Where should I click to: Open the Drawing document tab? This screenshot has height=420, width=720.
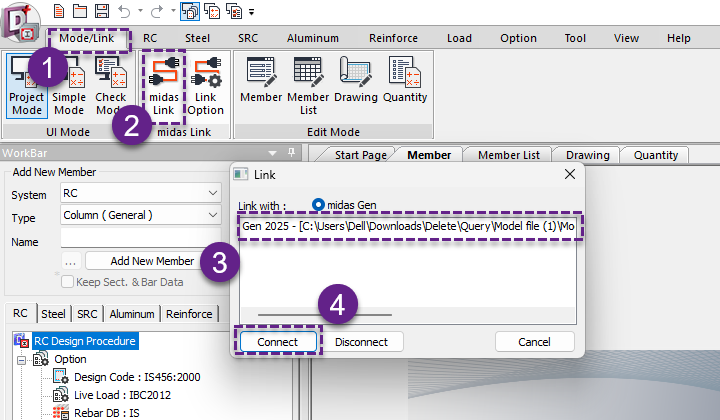point(588,155)
